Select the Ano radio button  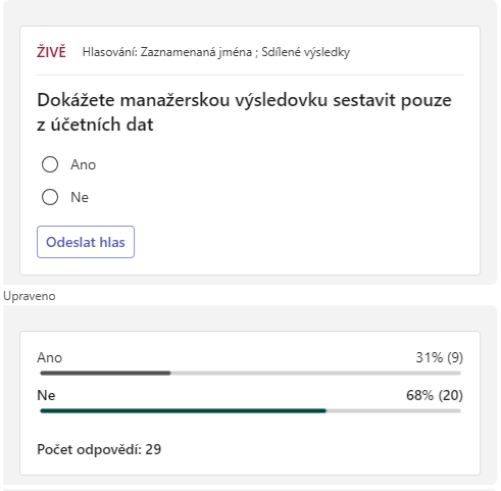pos(50,164)
